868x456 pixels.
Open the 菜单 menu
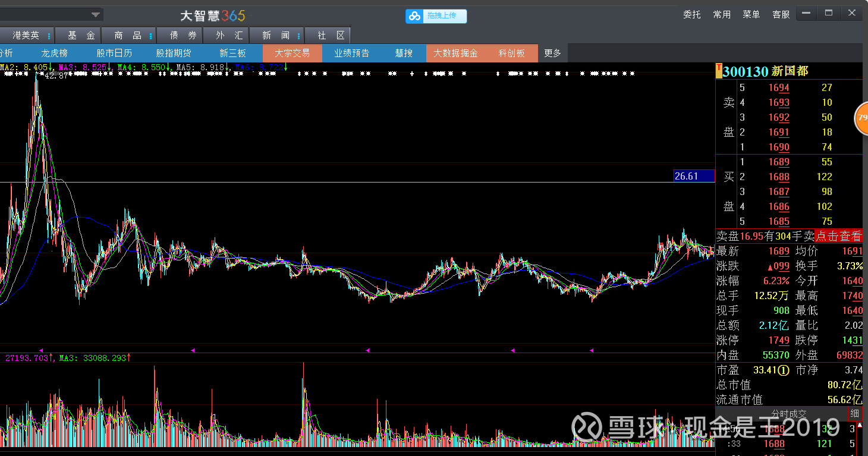751,14
